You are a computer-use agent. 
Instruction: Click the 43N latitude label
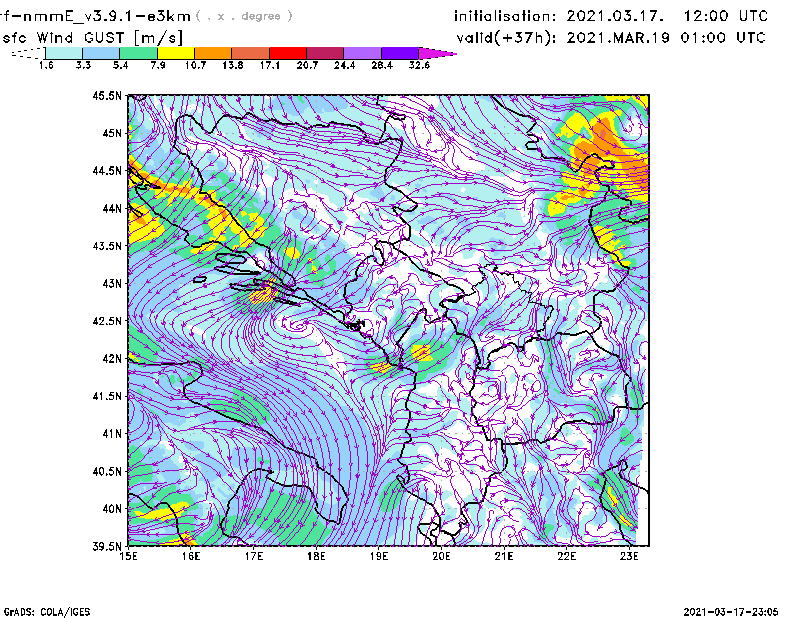pyautogui.click(x=112, y=283)
